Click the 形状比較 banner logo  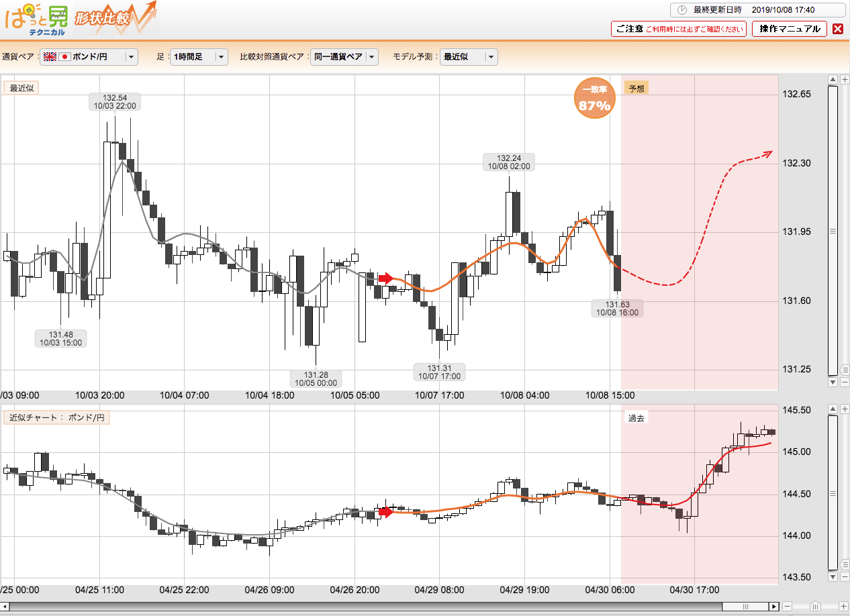(114, 17)
